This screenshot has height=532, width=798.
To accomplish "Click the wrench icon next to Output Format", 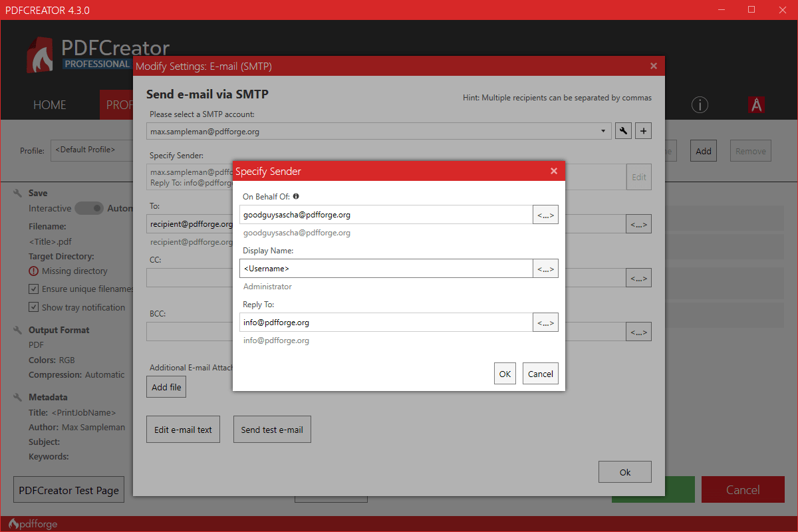I will (x=18, y=330).
